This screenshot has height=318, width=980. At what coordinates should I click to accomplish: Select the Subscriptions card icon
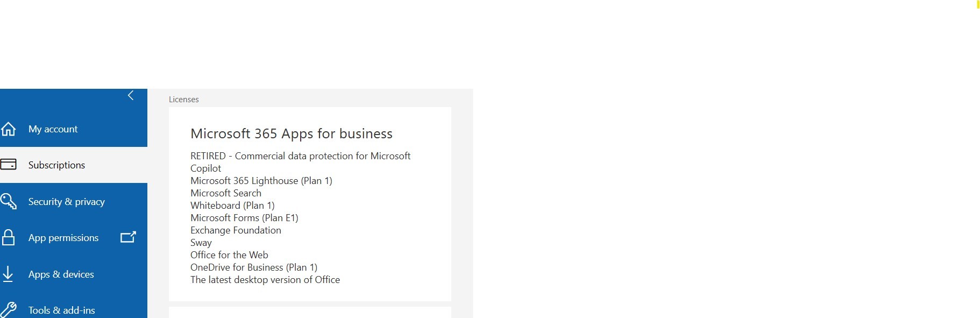(9, 165)
